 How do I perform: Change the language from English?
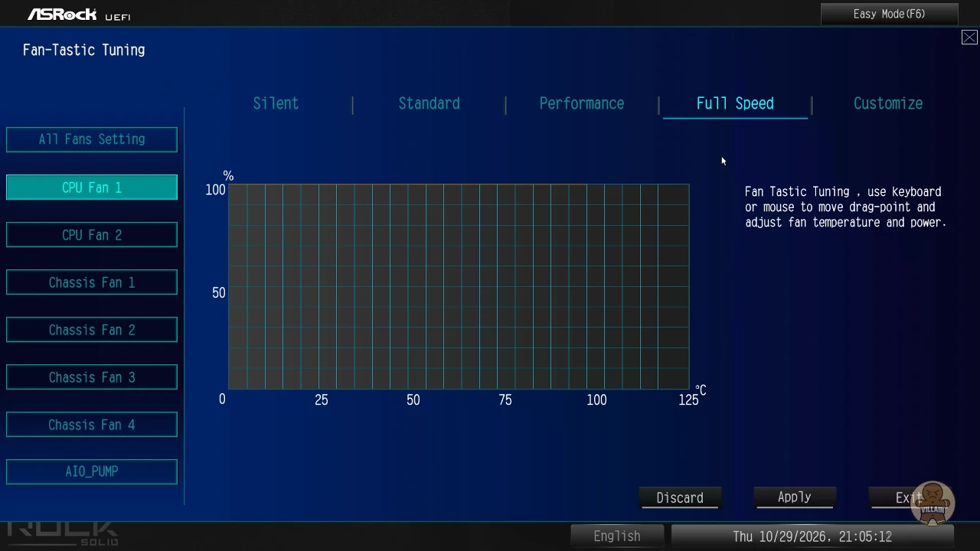click(617, 536)
